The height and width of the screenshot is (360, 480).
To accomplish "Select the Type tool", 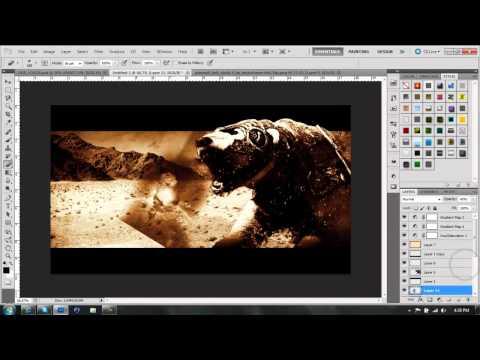I will point(8,206).
